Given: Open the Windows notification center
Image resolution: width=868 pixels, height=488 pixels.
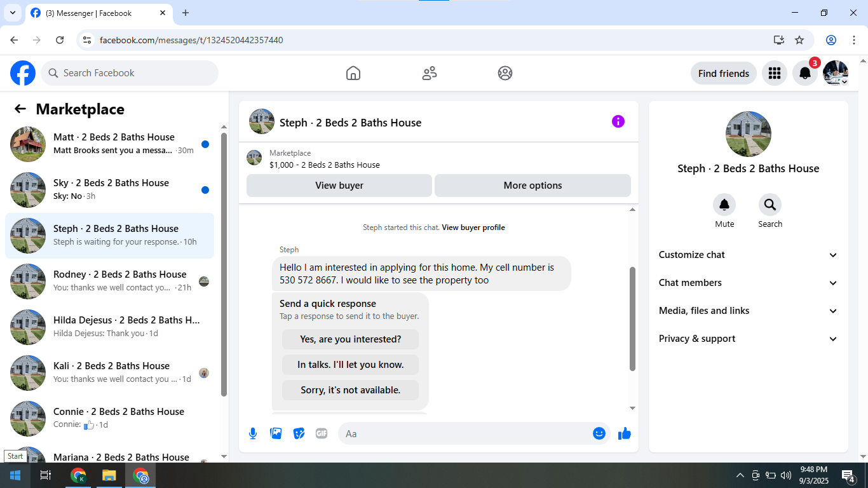Looking at the screenshot, I should [x=848, y=475].
